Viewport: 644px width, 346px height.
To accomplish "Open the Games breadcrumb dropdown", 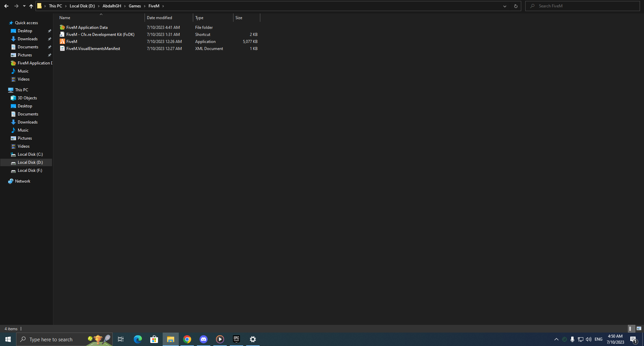I will [x=144, y=6].
